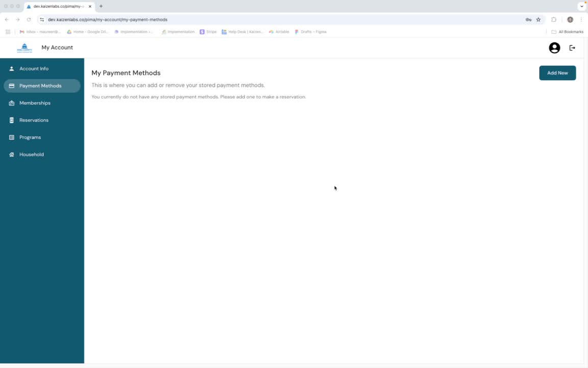Select the dev.kaizenlabs.co browser tab

coord(59,6)
